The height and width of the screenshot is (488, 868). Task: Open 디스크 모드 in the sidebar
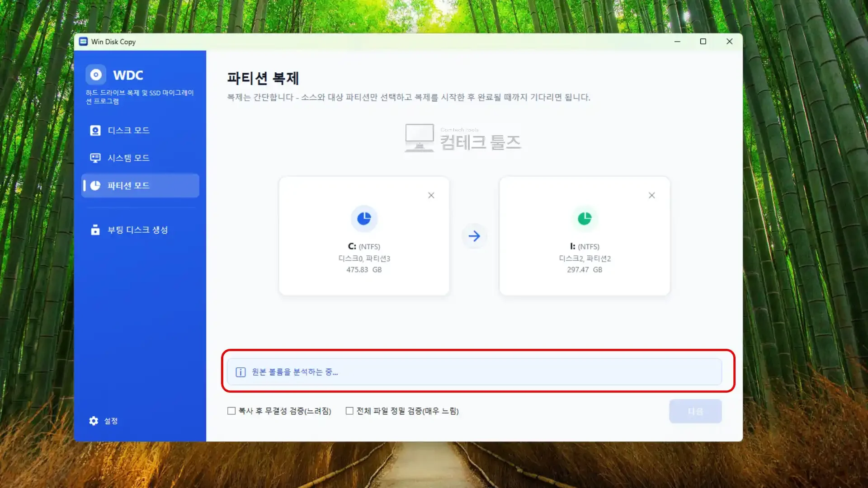tap(140, 131)
